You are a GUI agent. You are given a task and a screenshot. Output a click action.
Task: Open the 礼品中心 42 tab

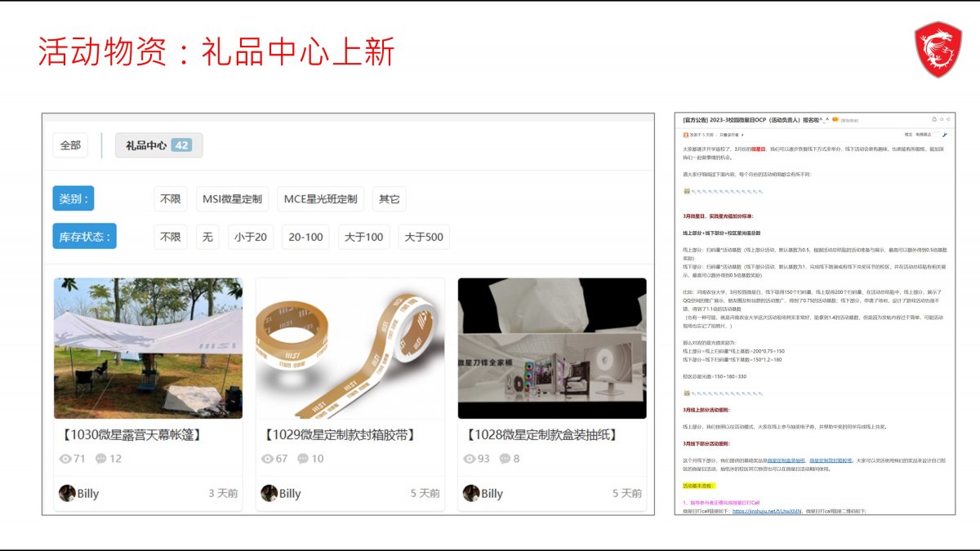pos(158,145)
